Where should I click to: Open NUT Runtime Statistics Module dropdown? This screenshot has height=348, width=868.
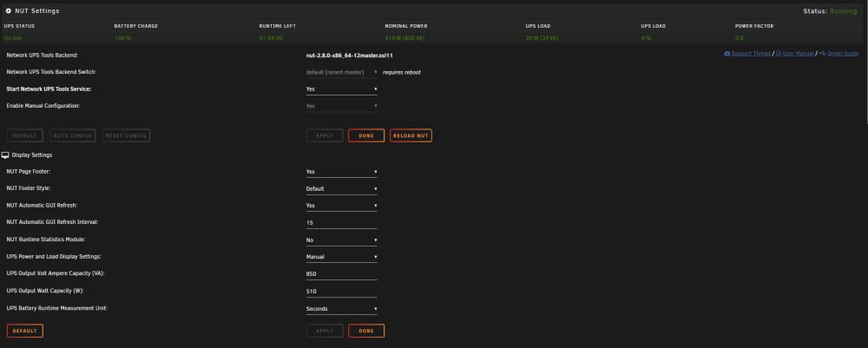(x=341, y=240)
